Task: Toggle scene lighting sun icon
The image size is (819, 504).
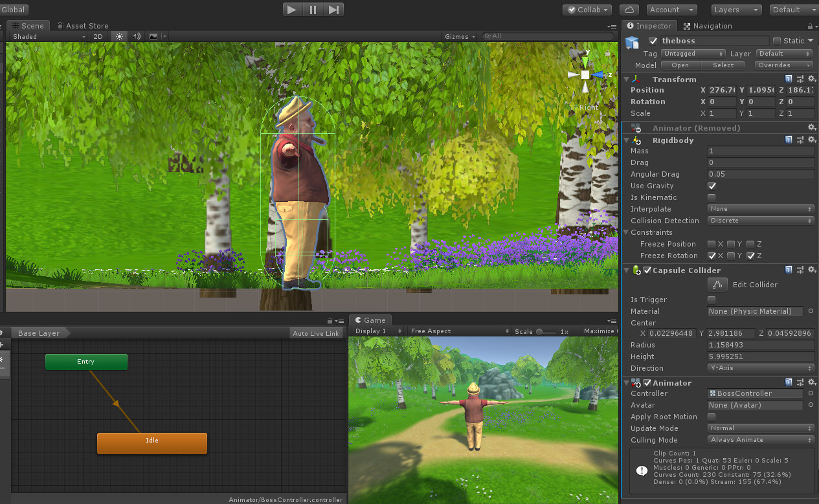Action: 119,37
